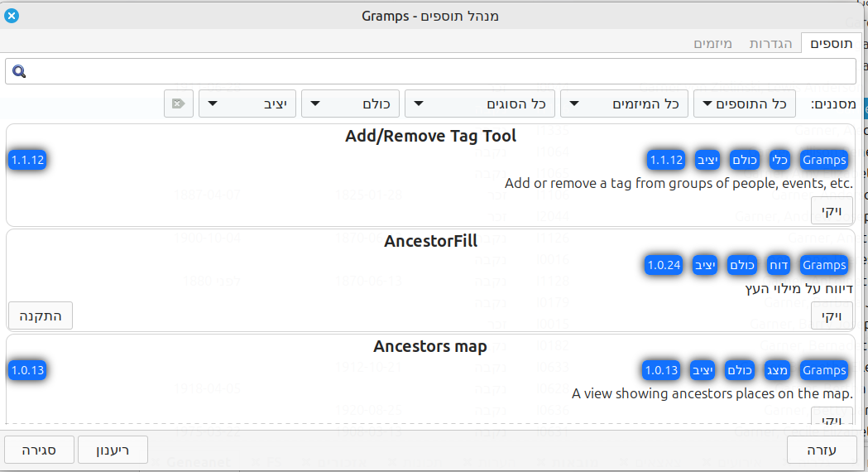Click the דיווח על מילוי העץ description

(798, 289)
